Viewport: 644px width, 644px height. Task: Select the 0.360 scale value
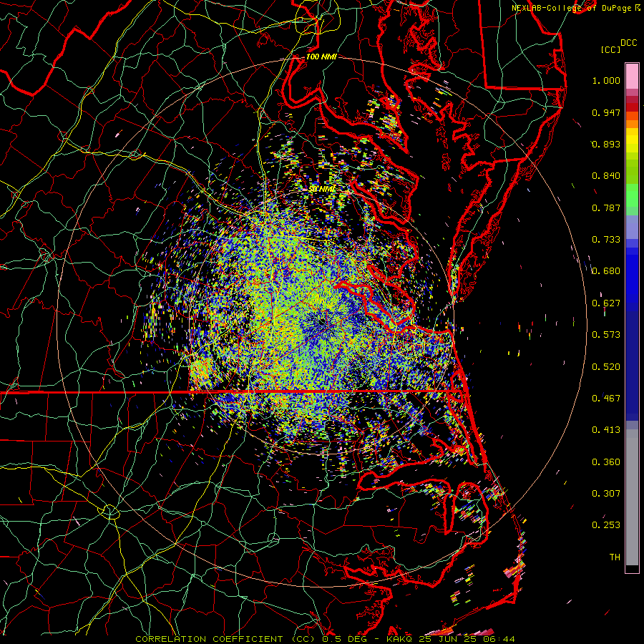(606, 462)
